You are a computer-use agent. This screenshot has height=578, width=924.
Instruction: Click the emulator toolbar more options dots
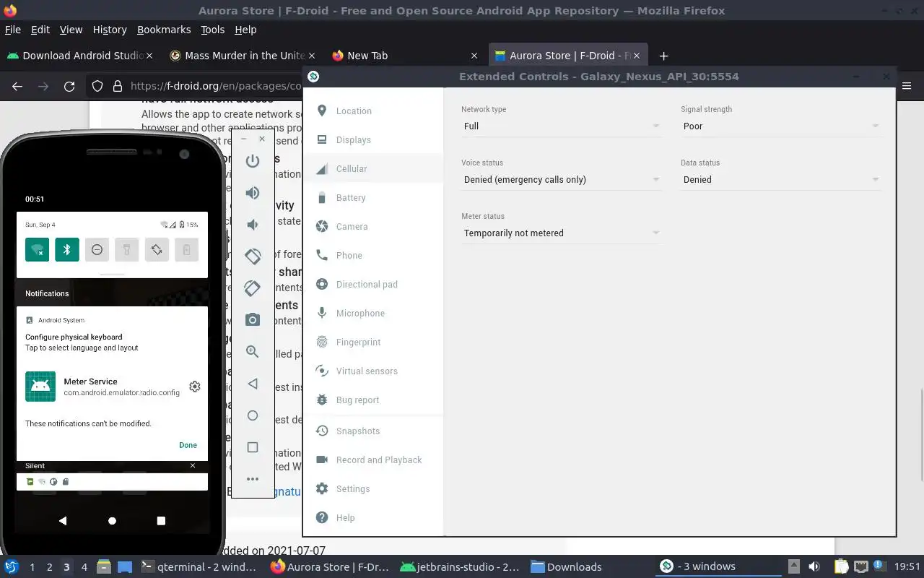click(253, 479)
